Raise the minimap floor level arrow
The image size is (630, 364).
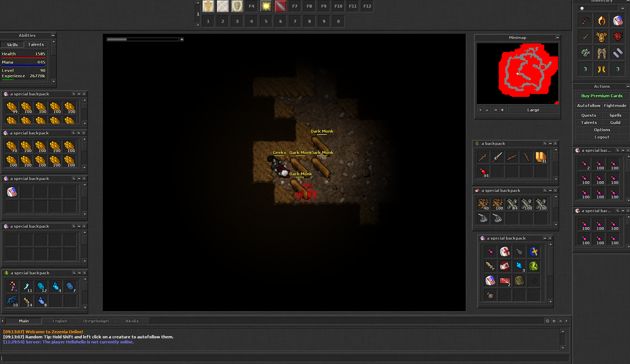487,110
